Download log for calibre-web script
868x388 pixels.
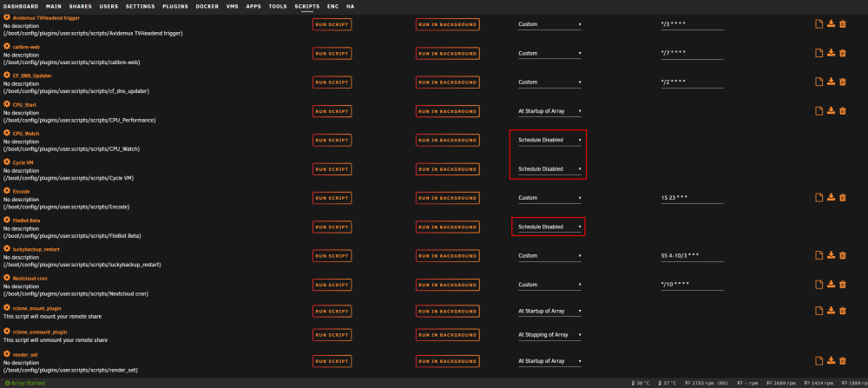831,53
